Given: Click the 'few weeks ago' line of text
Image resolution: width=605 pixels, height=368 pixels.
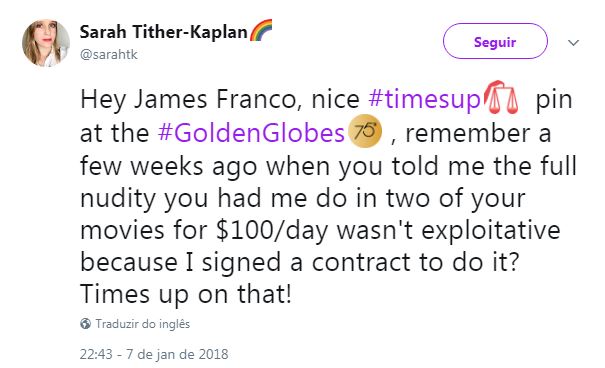Looking at the screenshot, I should (x=328, y=166).
